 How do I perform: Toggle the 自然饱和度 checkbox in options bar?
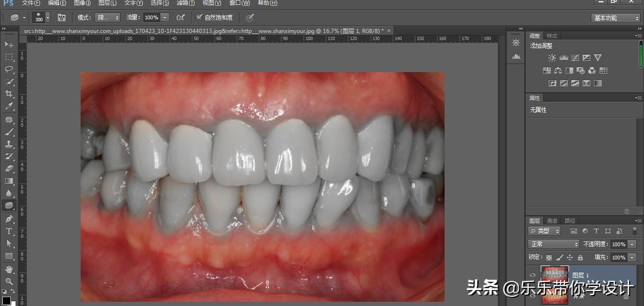tap(199, 17)
